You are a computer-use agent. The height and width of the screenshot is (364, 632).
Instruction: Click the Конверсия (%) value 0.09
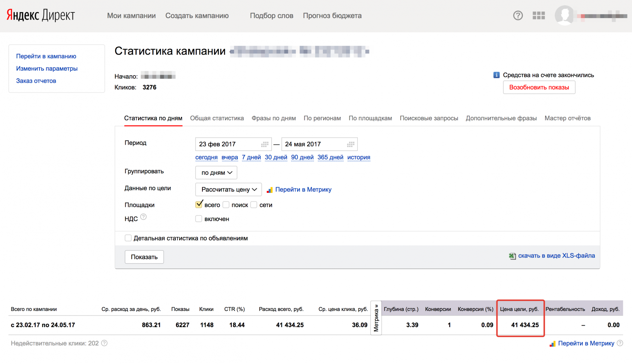[487, 325]
